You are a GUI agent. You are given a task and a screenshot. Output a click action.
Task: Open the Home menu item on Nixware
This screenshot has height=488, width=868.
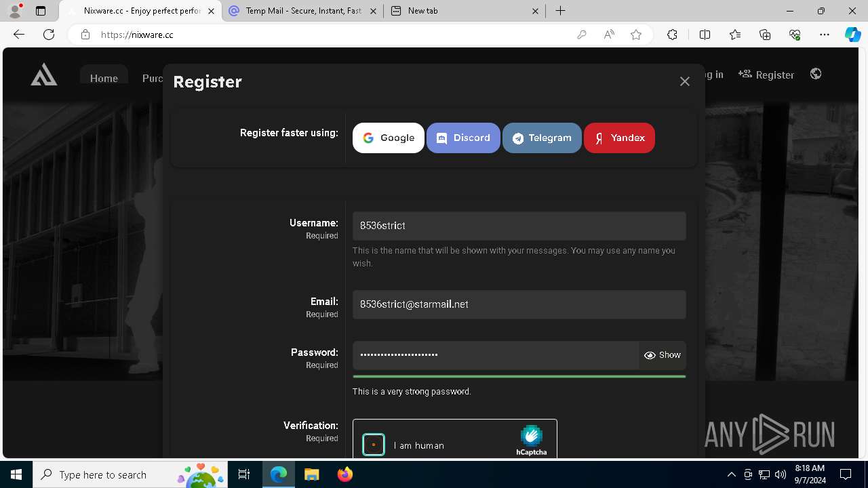tap(104, 78)
